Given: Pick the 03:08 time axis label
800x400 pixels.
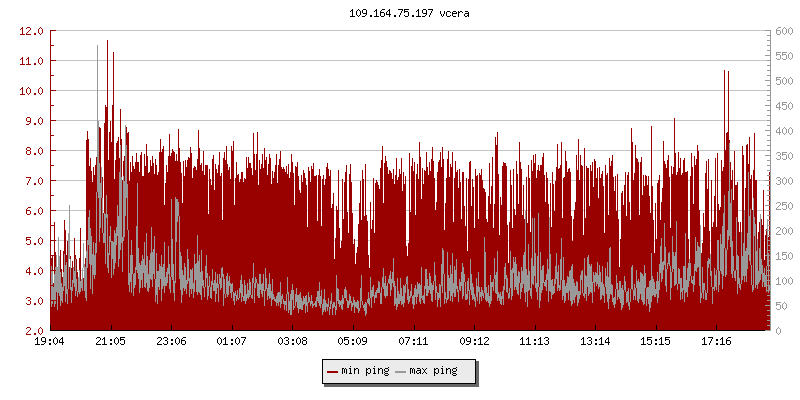Looking at the screenshot, I should coord(292,342).
